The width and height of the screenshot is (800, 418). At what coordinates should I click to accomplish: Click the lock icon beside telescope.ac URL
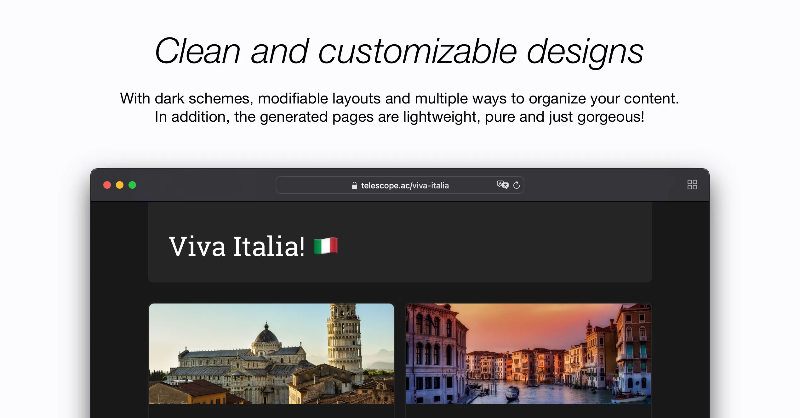click(x=354, y=185)
